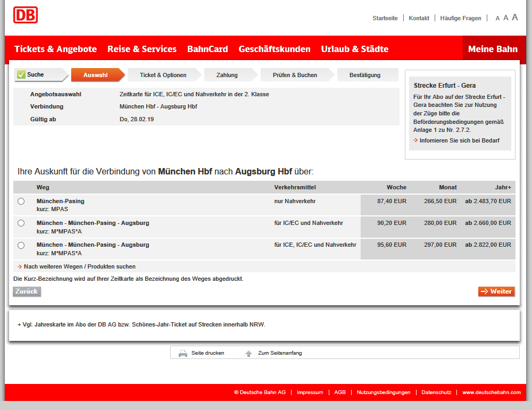Viewport: 532px width, 410px height.
Task: Open Nach weiteren Wegen / Produkten suchen
Action: [79, 266]
